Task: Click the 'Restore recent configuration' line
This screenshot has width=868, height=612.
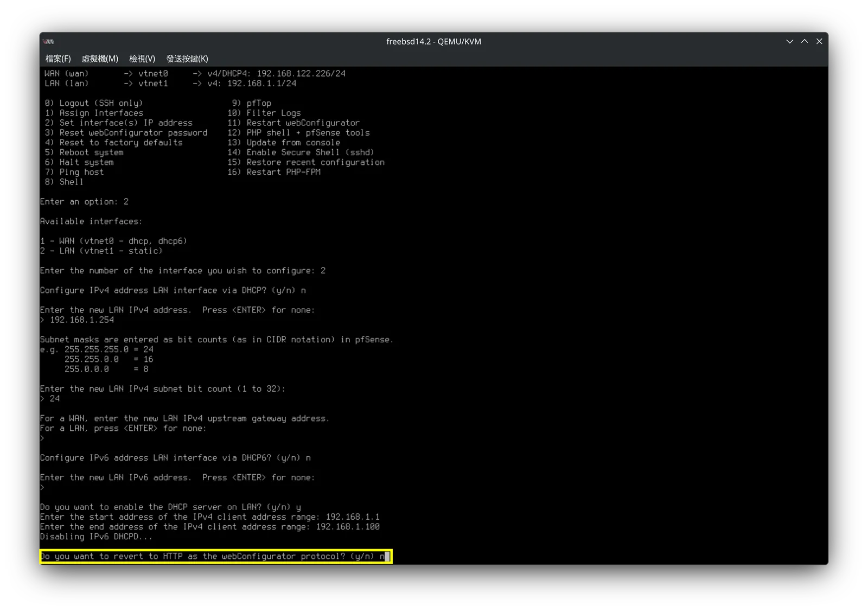Action: [x=306, y=162]
